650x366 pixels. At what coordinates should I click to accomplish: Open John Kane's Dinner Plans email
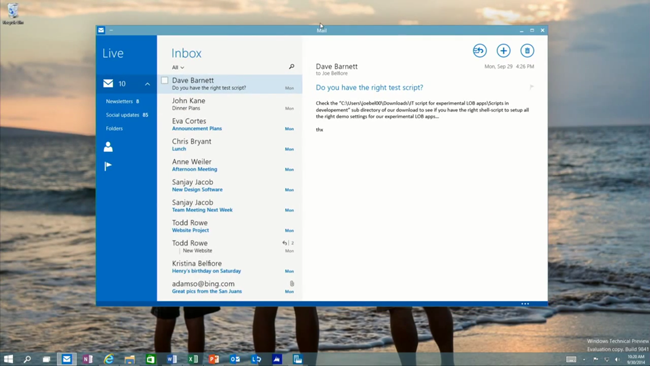(x=230, y=104)
